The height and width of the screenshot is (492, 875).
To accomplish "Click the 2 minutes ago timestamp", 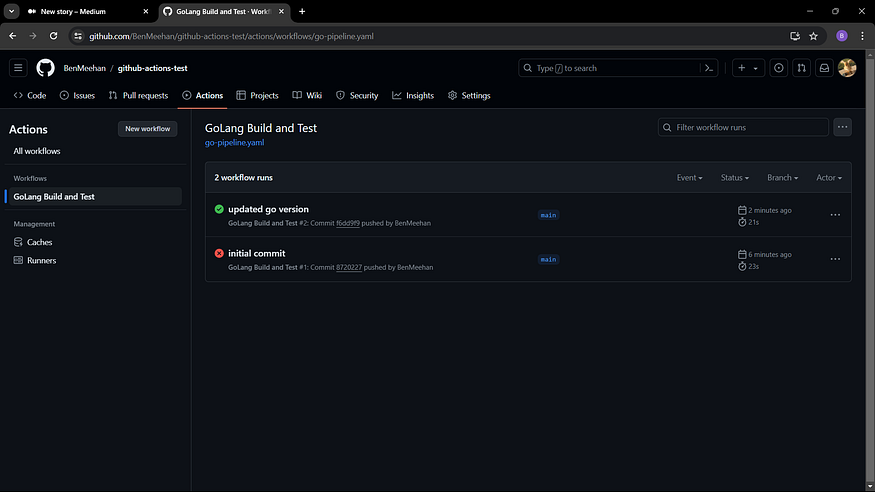I will [770, 210].
